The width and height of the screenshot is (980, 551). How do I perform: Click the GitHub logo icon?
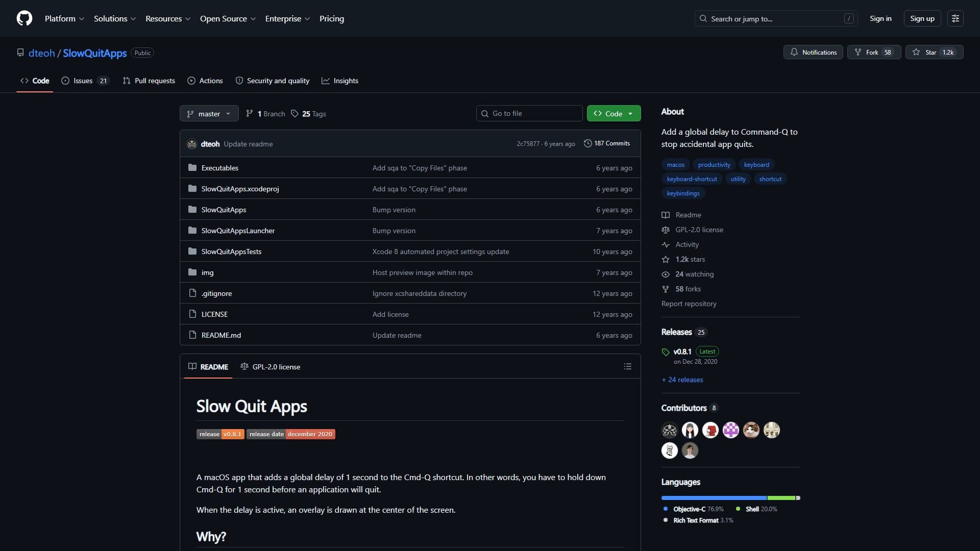click(24, 18)
